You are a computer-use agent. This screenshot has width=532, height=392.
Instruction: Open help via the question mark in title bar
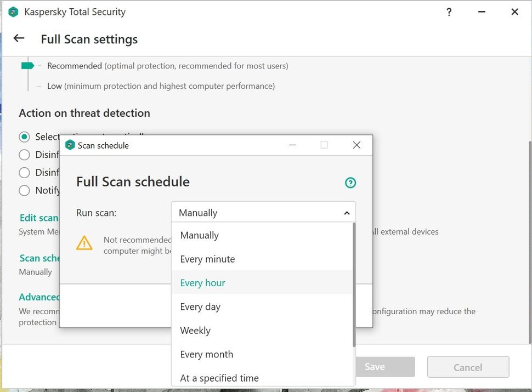449,12
